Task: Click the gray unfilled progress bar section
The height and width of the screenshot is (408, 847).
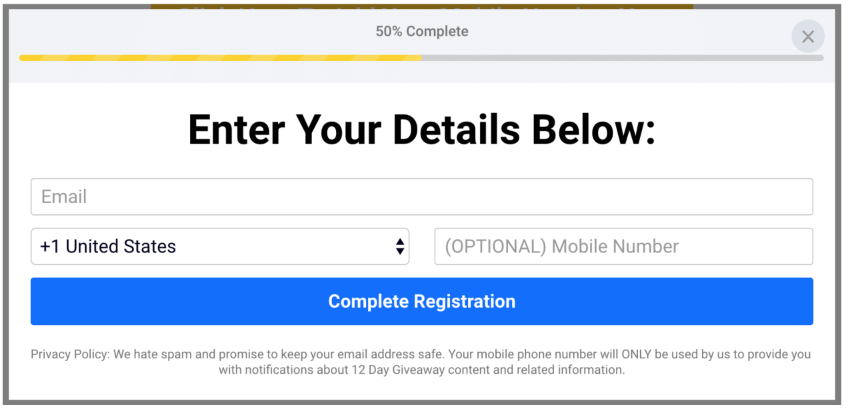Action: tap(622, 58)
